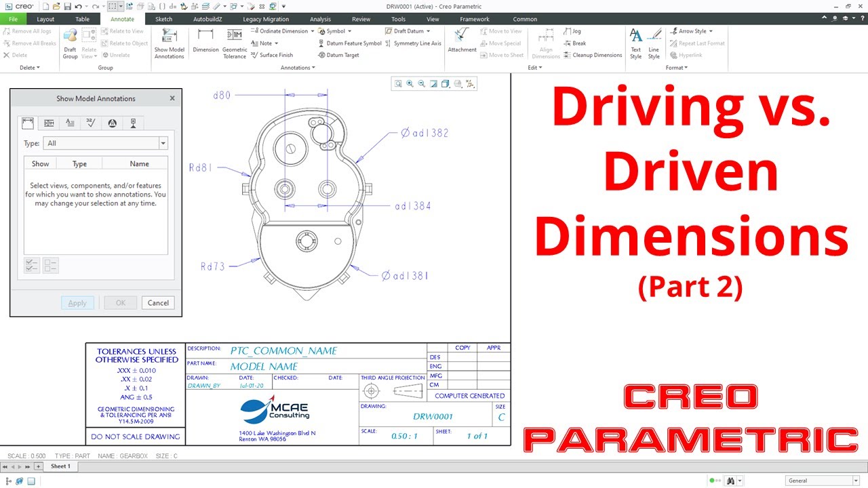Switch to surface finish tab in dialog
868x488 pixels.
[91, 123]
